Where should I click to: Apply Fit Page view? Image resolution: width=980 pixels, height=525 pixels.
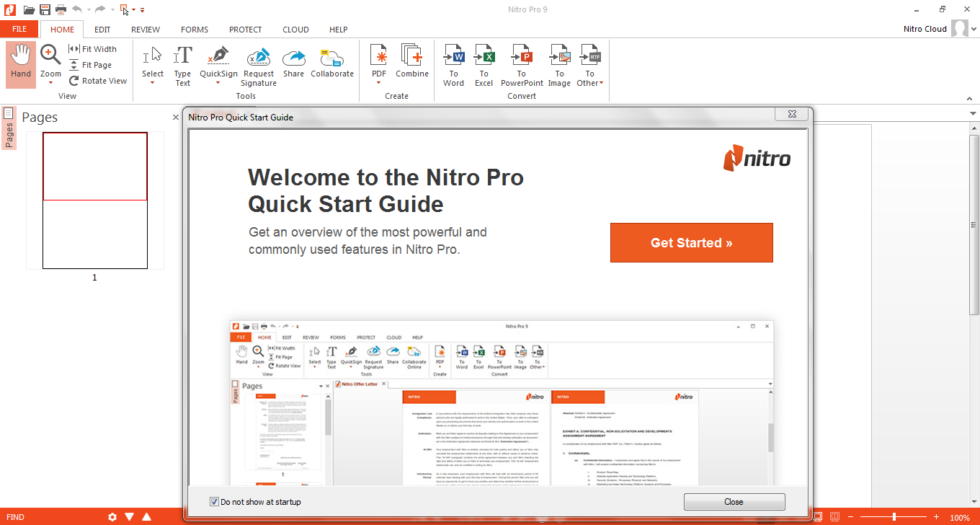[x=91, y=65]
